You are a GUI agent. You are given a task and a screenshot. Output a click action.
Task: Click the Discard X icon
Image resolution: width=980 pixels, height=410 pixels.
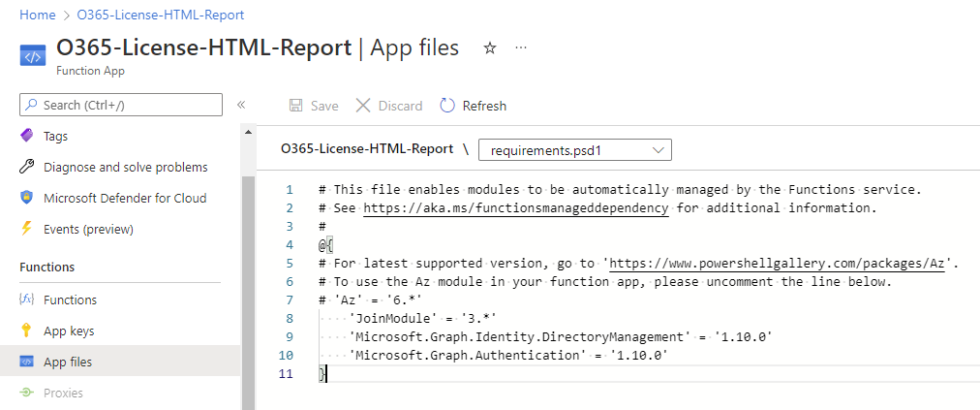pos(363,106)
